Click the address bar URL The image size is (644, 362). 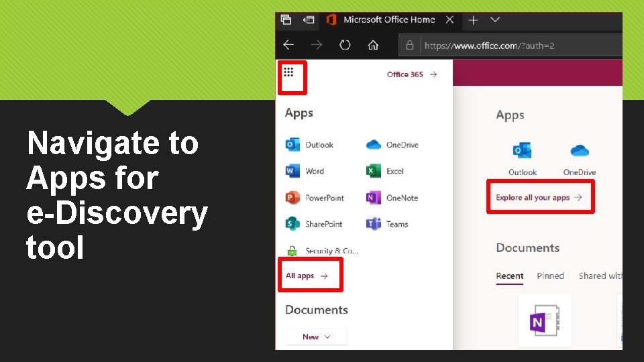pos(489,46)
